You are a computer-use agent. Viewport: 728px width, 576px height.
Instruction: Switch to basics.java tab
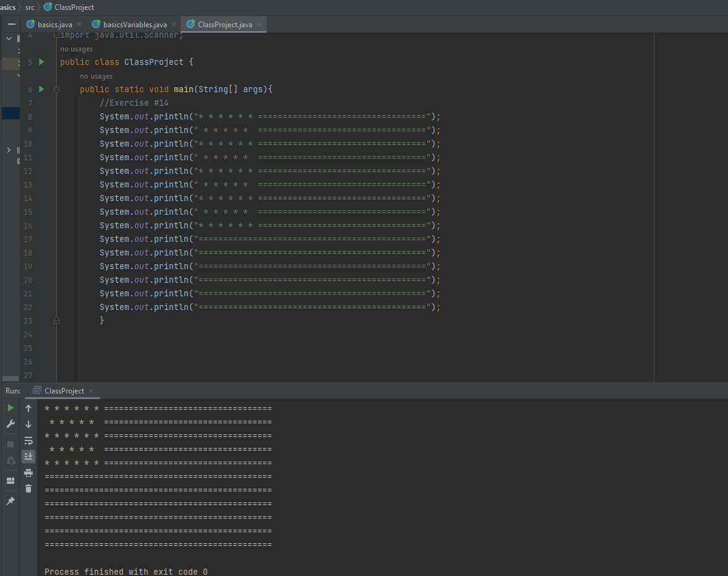pyautogui.click(x=54, y=25)
